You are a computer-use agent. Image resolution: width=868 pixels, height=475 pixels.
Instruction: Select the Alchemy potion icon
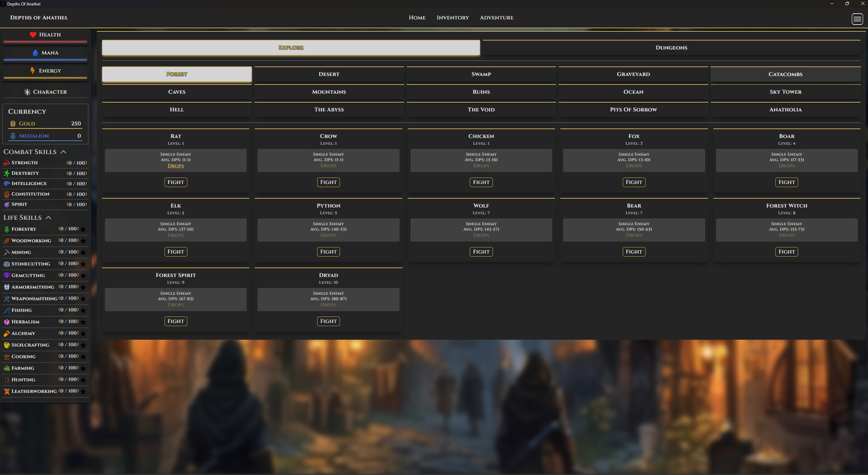(7, 333)
